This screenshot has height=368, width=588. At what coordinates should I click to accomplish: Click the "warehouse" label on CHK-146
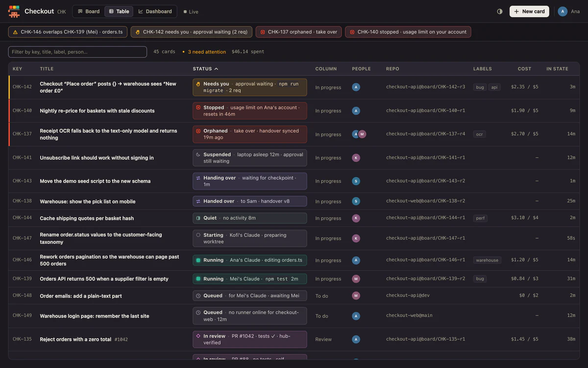click(487, 260)
